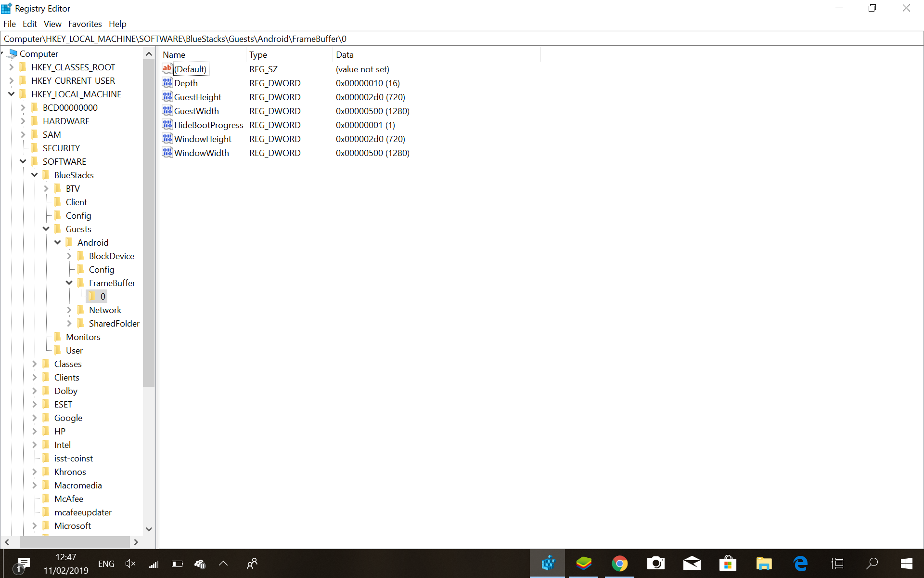
Task: Click the Type column header
Action: (289, 54)
